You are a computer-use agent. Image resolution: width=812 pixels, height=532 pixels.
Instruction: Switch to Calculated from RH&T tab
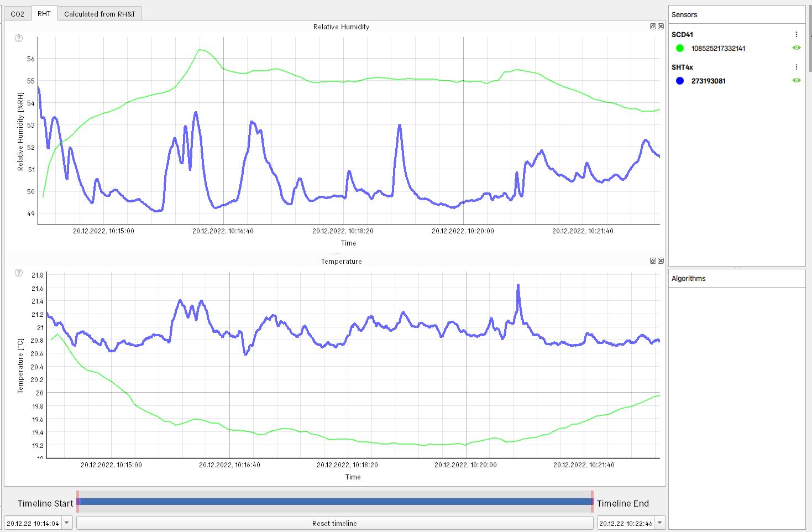99,14
